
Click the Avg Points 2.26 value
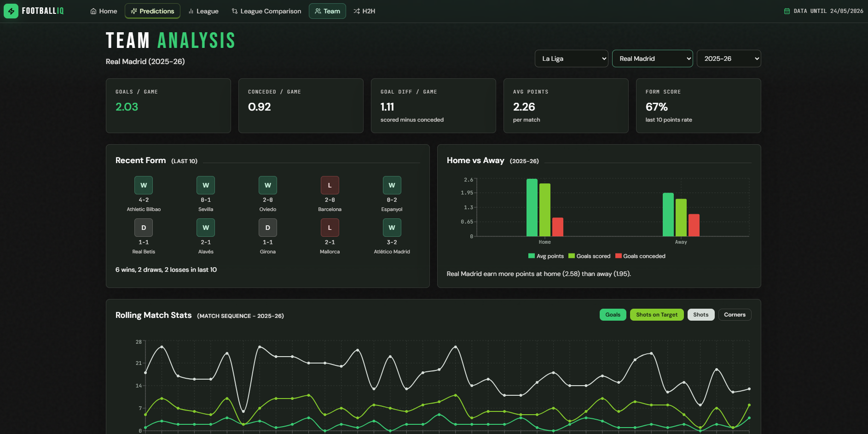524,107
